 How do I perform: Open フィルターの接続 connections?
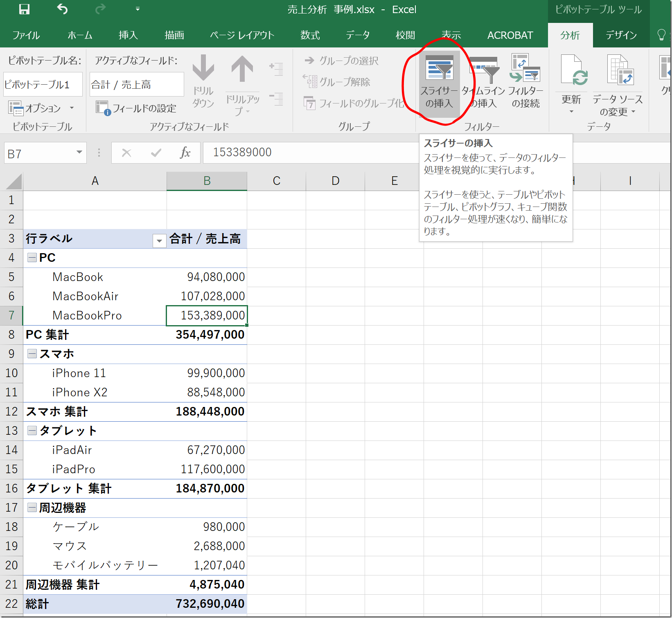coord(525,82)
